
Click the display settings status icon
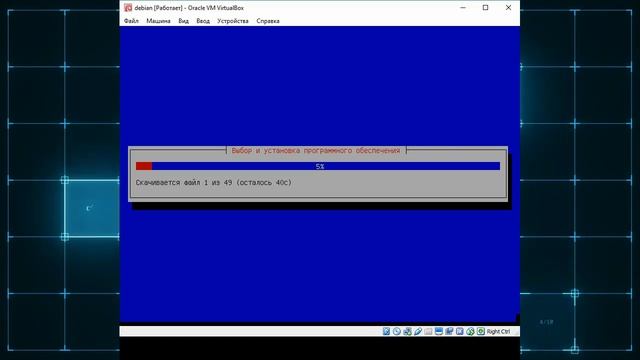(439, 331)
